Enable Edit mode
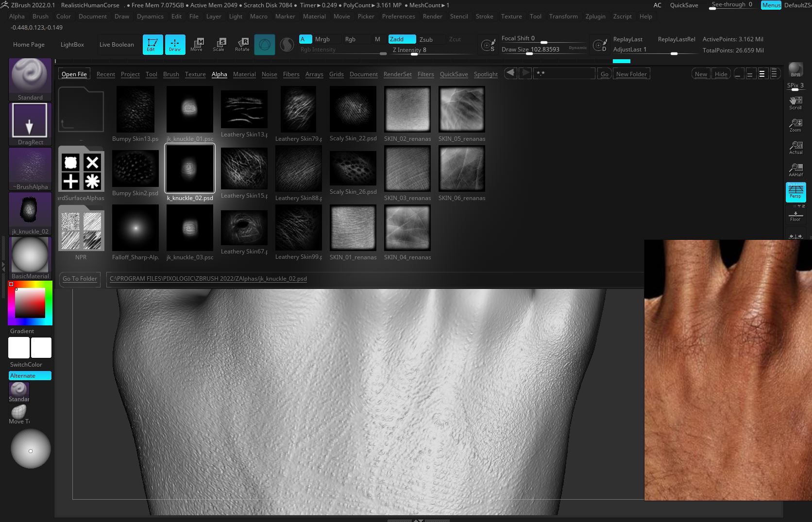 152,44
